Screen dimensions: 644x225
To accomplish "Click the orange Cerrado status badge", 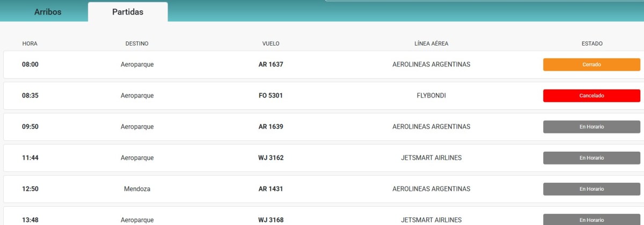I will click(591, 64).
